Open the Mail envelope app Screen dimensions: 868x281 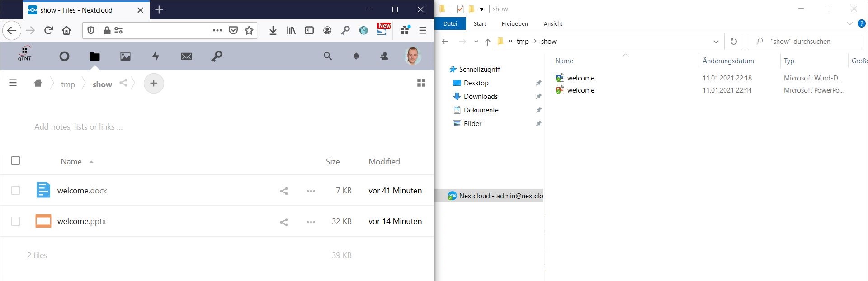(186, 56)
